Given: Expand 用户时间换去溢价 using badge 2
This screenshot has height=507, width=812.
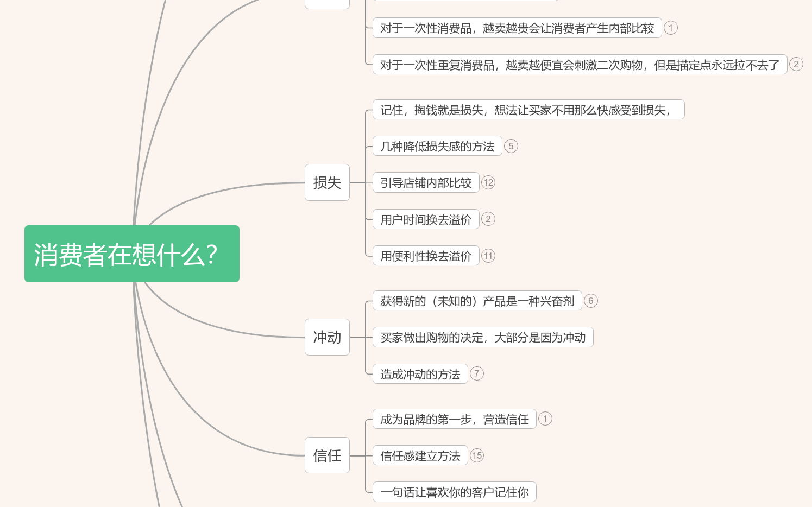Looking at the screenshot, I should pos(488,219).
